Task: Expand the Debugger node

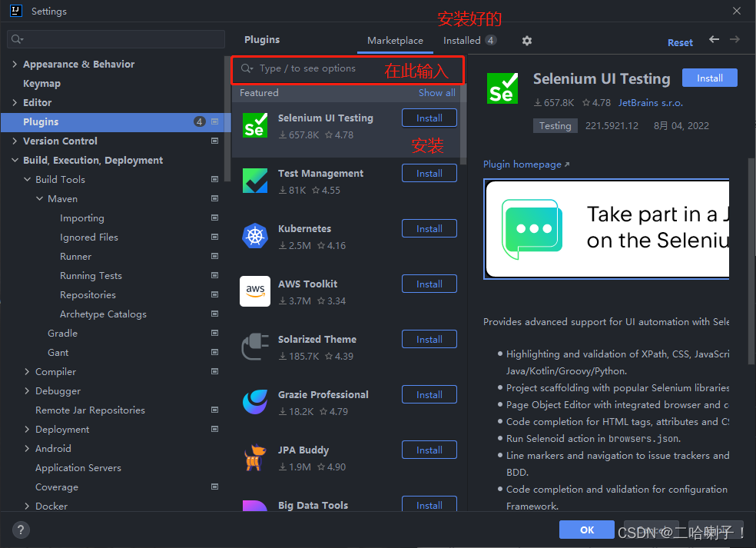Action: (x=27, y=390)
